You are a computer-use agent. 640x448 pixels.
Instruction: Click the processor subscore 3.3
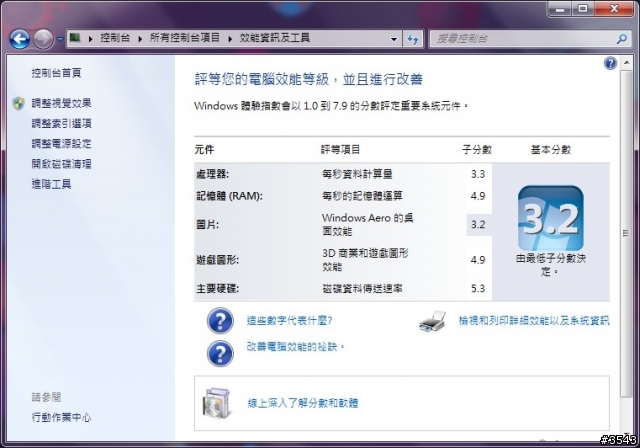478,174
